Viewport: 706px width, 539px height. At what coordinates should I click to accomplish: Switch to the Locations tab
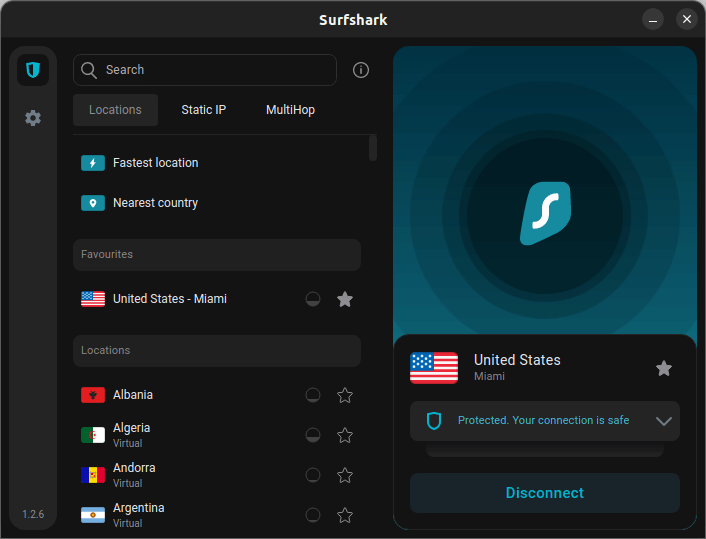pos(115,110)
